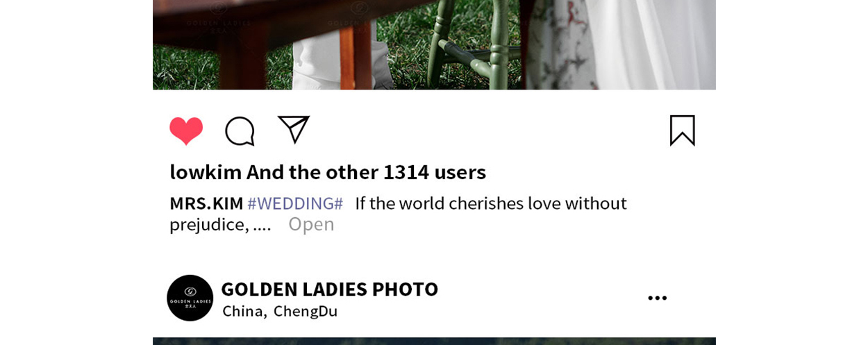
Task: Open the three-dot menu for Golden Ladies Photo
Action: coord(657,298)
